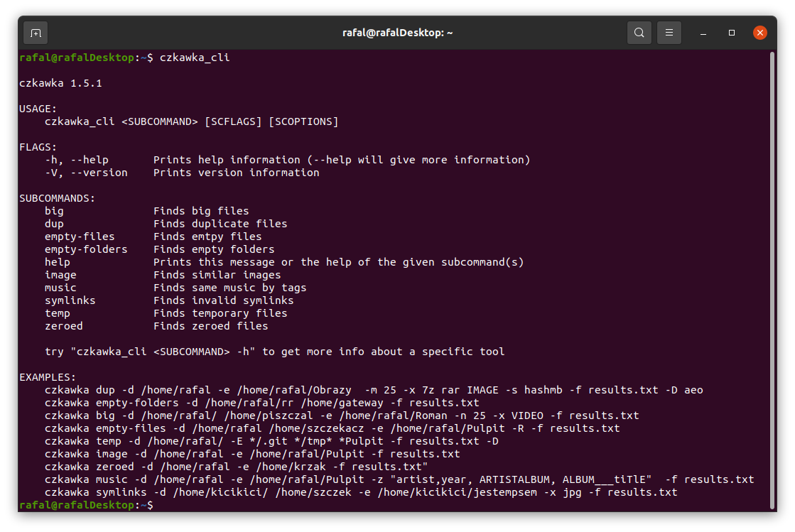Click the image subcommand name

click(x=60, y=275)
